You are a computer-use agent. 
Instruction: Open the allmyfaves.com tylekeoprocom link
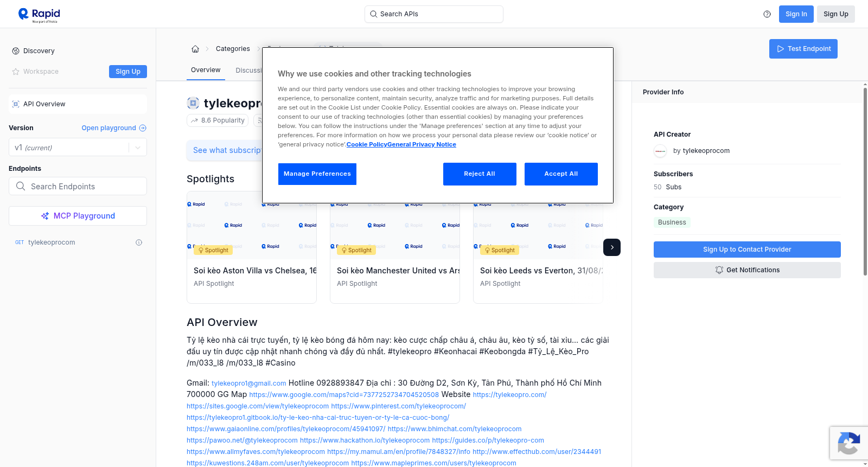tap(256, 452)
